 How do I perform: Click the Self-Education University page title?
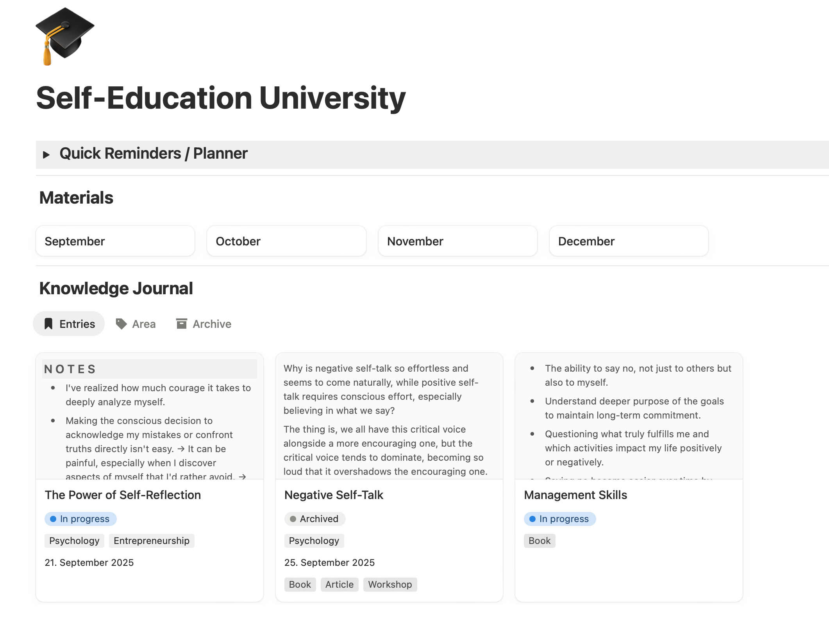(221, 98)
